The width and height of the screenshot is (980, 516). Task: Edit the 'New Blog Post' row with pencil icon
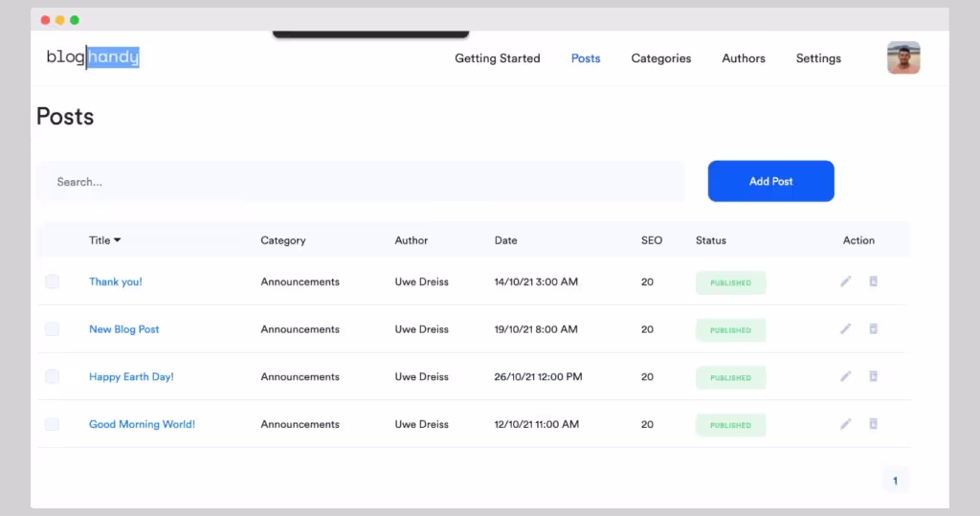pos(845,328)
